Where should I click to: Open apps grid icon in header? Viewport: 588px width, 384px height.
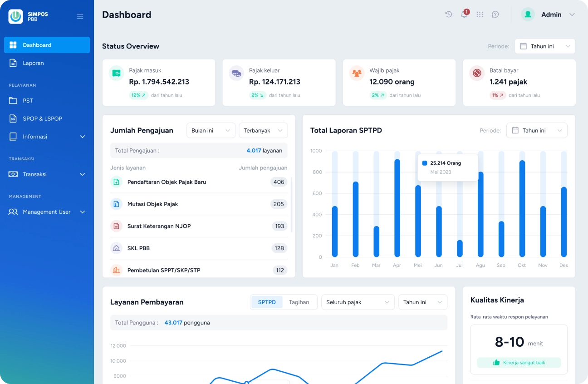[480, 15]
